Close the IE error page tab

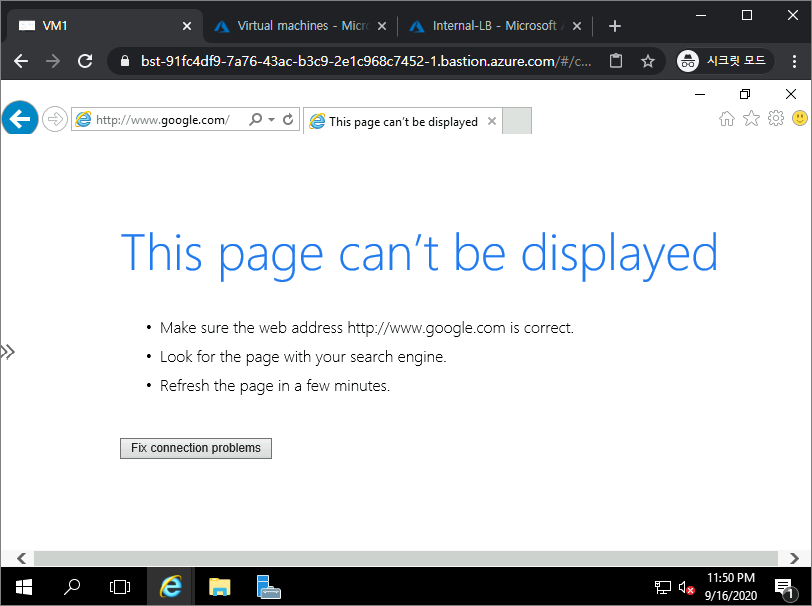tap(492, 121)
